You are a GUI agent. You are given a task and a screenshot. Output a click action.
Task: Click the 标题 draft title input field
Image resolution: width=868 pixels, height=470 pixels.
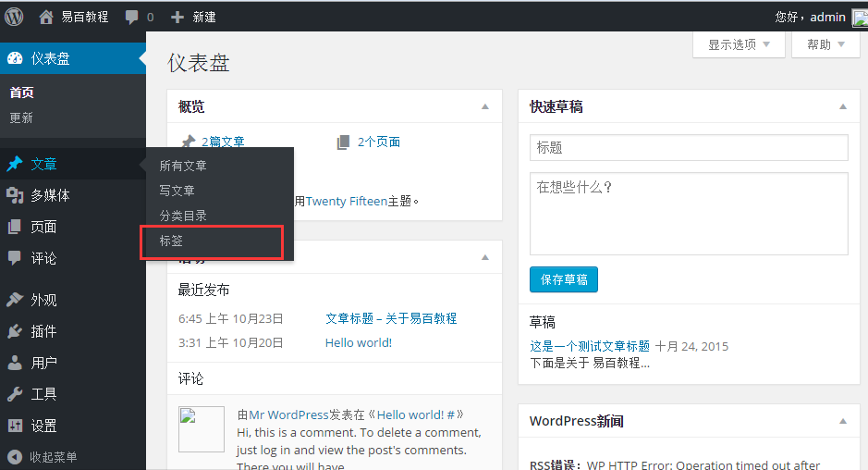tap(689, 148)
